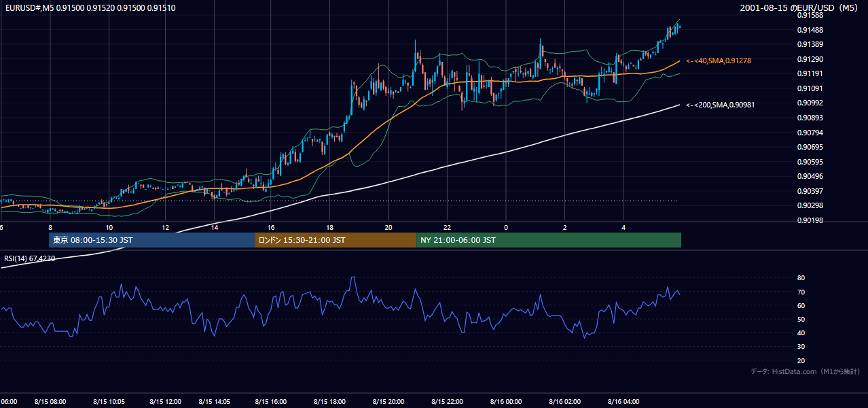Click the 8/15 10:05 time axis label

pyautogui.click(x=109, y=402)
